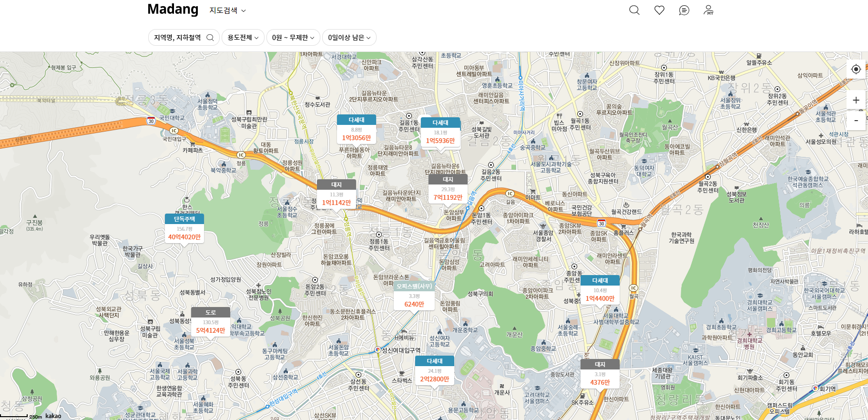Click magnifier icon in region search box

[210, 38]
